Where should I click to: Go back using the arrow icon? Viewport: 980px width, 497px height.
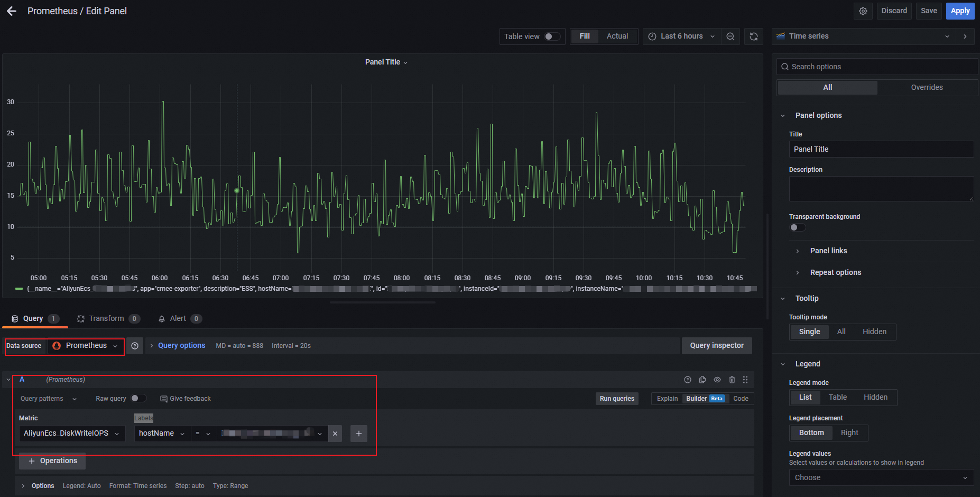(12, 11)
